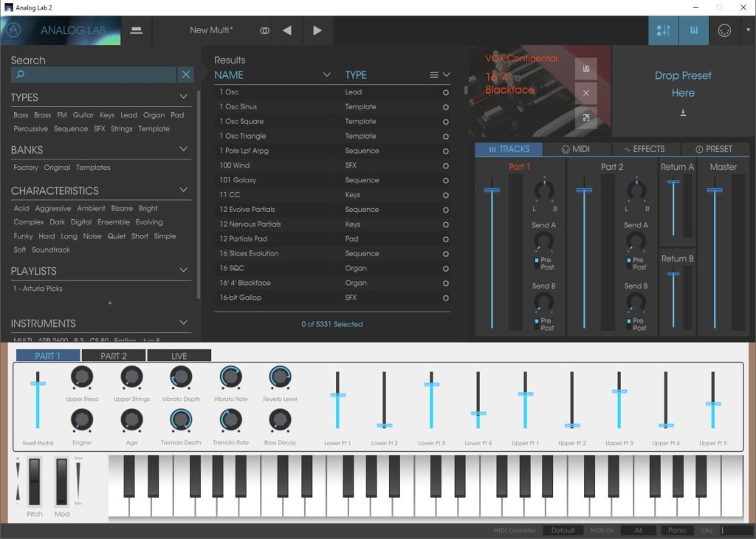Open the hamburger main menu
Screen dimensions: 756x539
coord(137,30)
